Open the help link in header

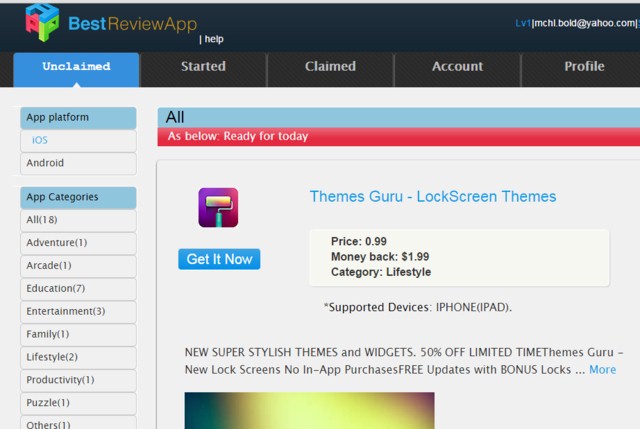tap(214, 39)
